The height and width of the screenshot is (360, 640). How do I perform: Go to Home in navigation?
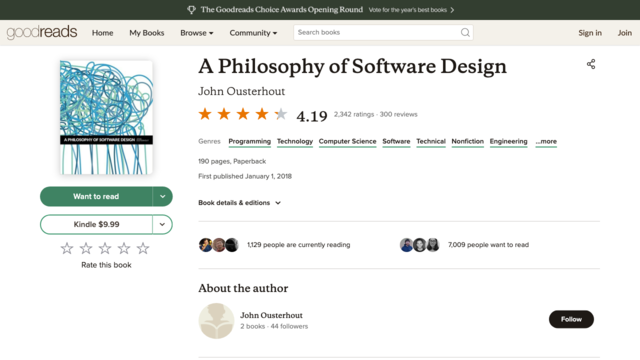[102, 33]
